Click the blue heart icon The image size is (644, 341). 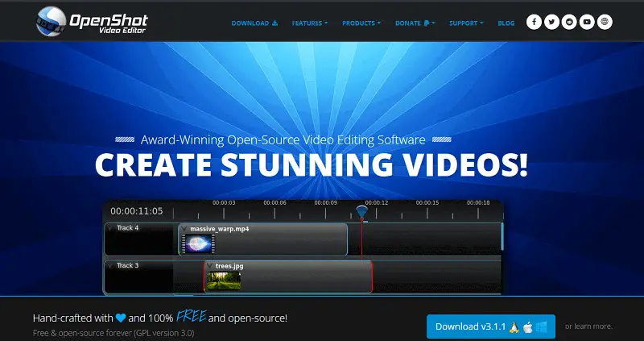(x=121, y=318)
